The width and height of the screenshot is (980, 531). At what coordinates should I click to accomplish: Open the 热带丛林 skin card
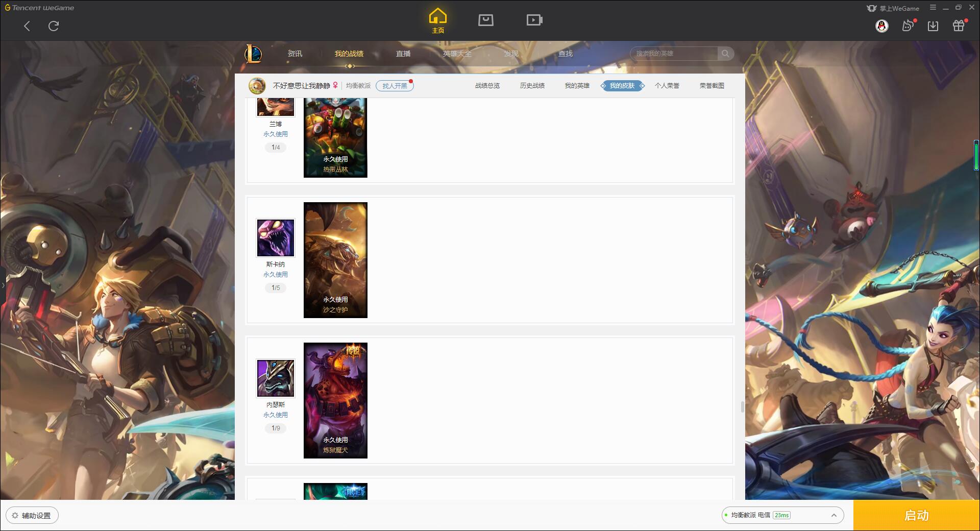(335, 137)
